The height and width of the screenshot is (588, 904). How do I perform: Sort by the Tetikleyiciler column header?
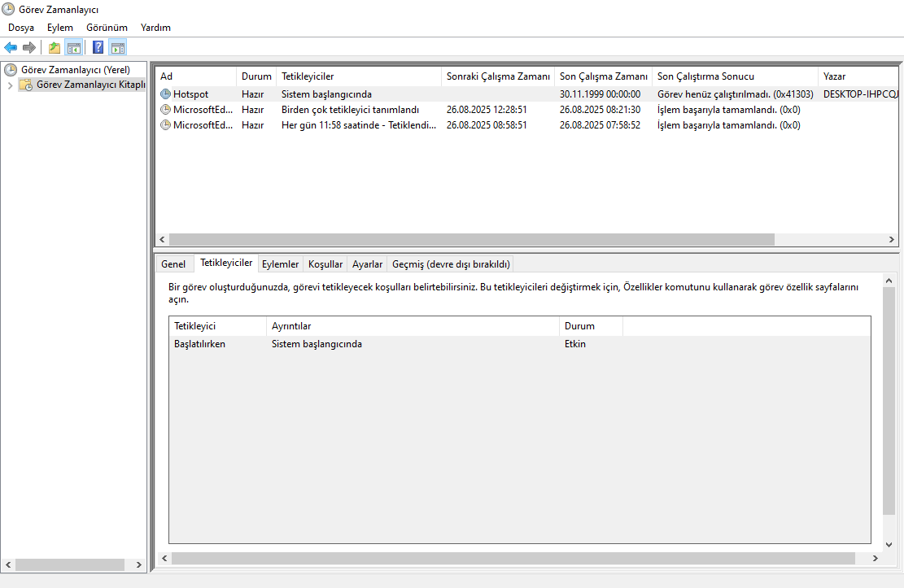click(x=359, y=76)
